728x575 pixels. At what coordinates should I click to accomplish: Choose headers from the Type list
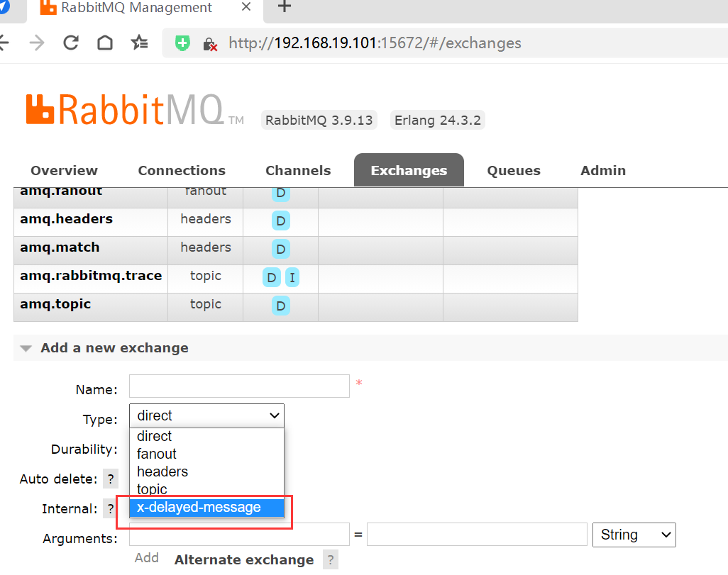(x=206, y=471)
